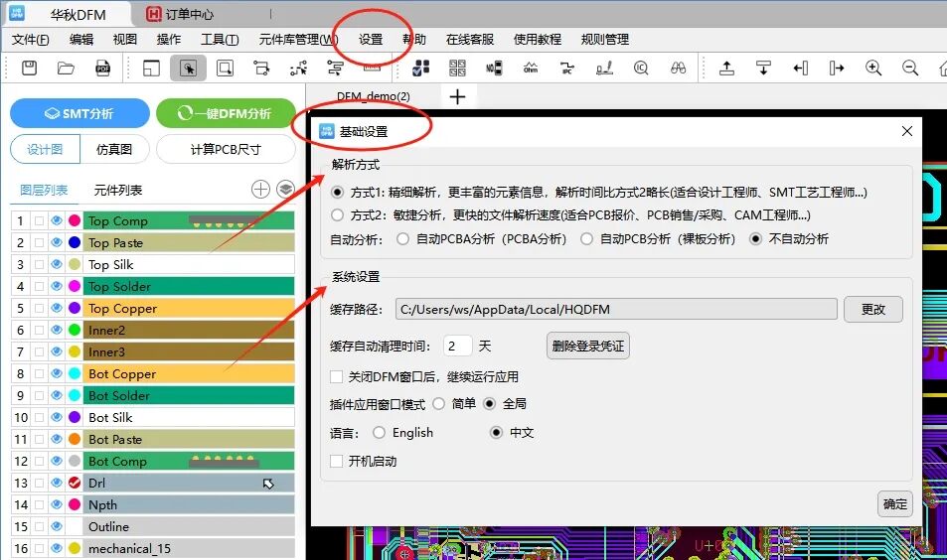Click the stacked layers icon beside plus
Viewport: 947px width, 560px height.
[x=285, y=190]
